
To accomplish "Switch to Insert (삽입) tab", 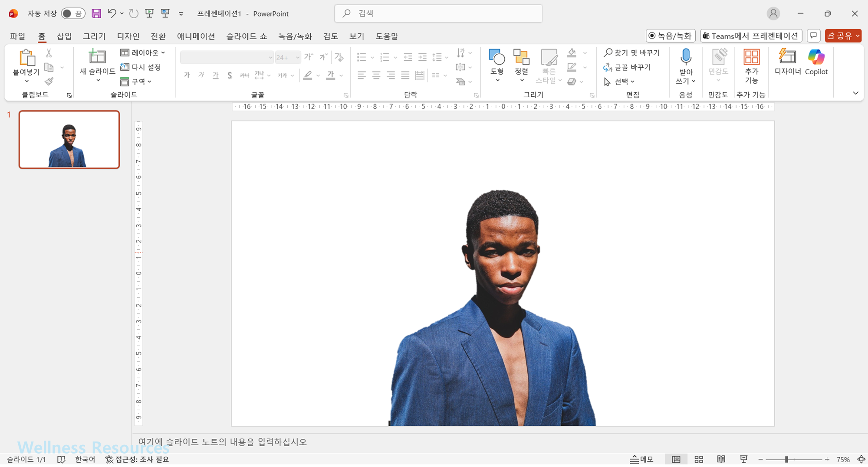I will click(64, 36).
